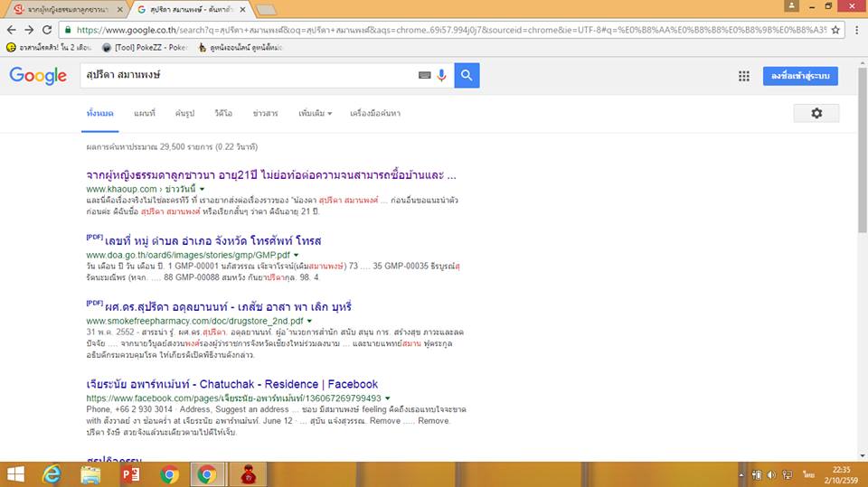Screen dimensions: 868x487
Task: Expand options arrow for khaoup.com result
Action: pyautogui.click(x=202, y=189)
